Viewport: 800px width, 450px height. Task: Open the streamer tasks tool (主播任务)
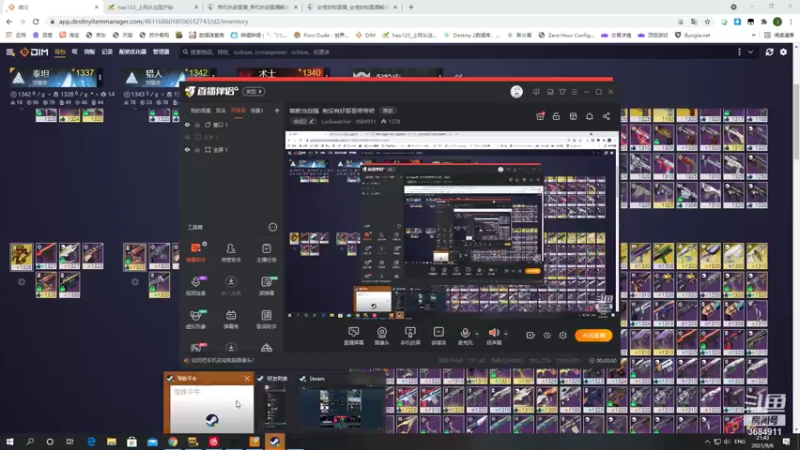(x=266, y=252)
